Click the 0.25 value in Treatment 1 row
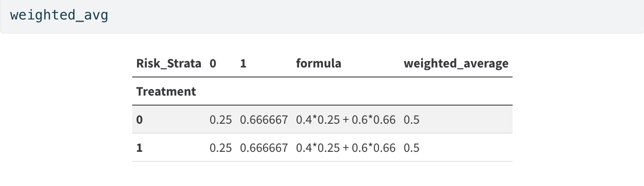Screen dimensions: 644x186 (220, 148)
